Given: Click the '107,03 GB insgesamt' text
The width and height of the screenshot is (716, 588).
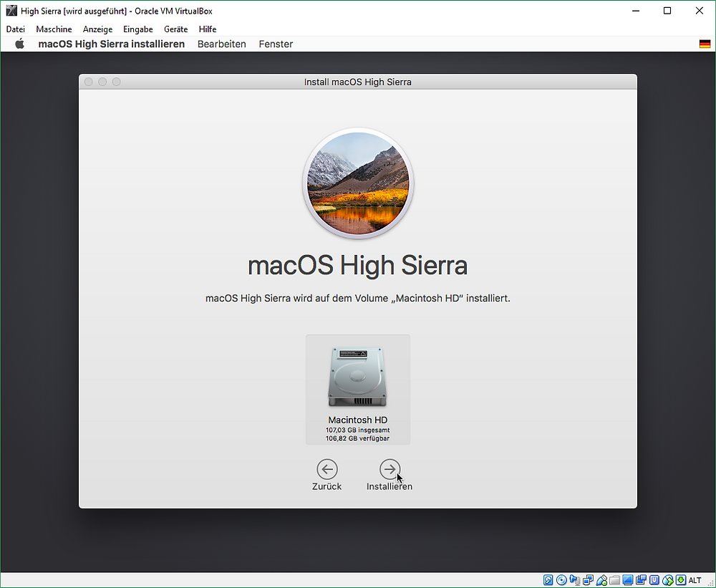Looking at the screenshot, I should click(357, 430).
